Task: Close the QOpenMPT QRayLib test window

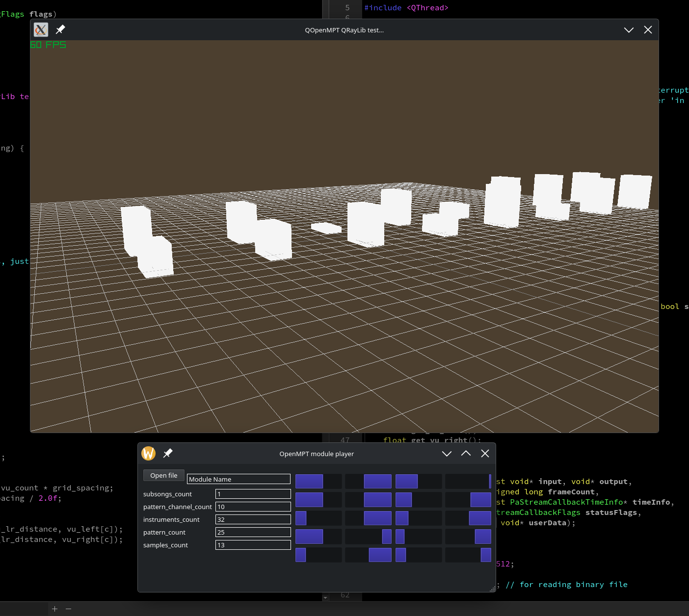Action: (x=648, y=30)
